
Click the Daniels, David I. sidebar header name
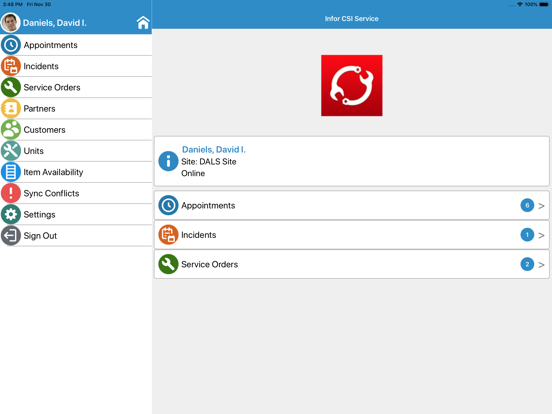[x=55, y=23]
